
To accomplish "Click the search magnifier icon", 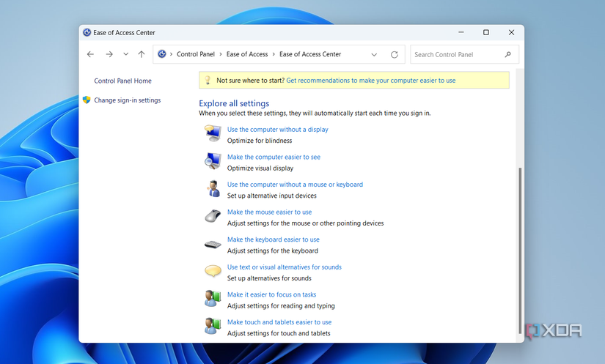I will point(507,54).
